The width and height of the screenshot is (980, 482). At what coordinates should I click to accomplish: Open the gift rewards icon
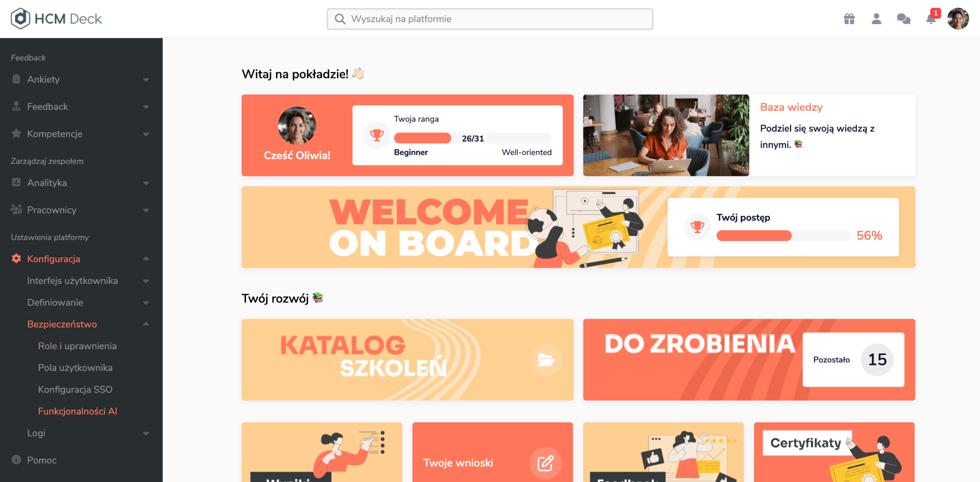click(849, 19)
